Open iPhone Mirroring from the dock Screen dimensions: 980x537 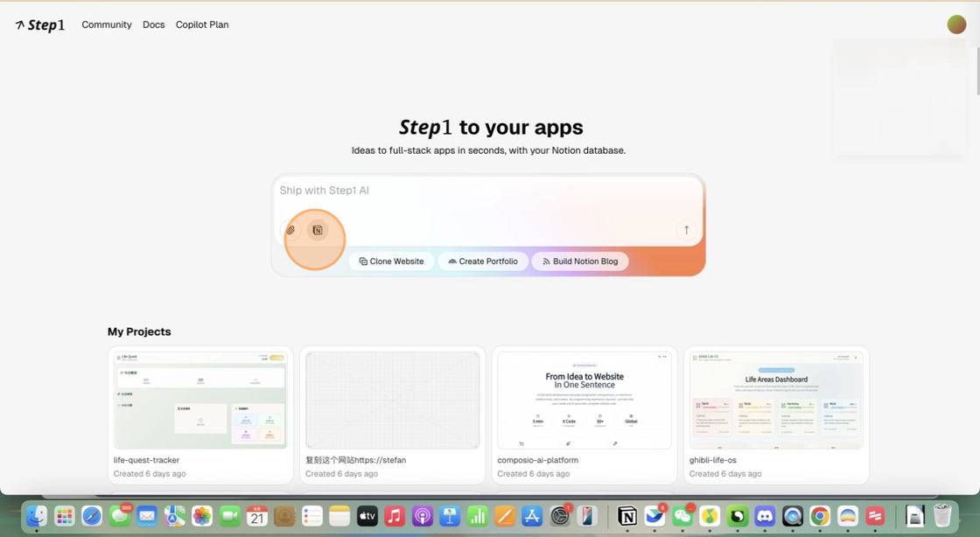click(x=587, y=516)
